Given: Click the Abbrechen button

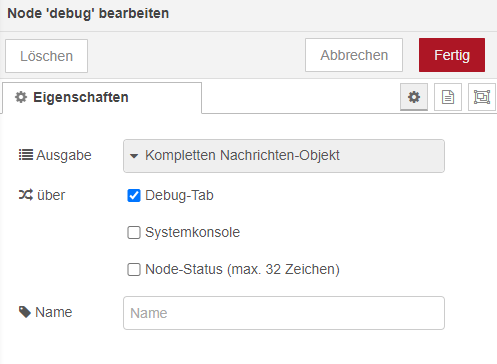Looking at the screenshot, I should [x=354, y=55].
